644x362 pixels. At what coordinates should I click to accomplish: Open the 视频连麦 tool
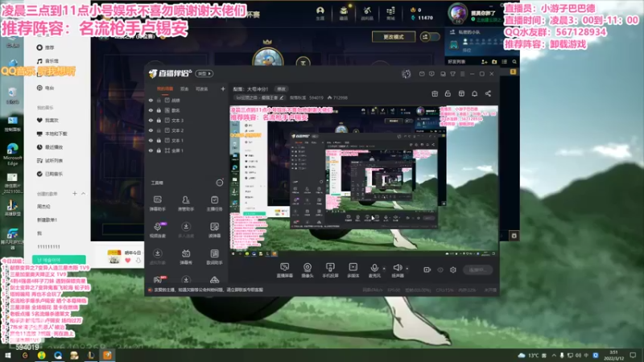point(157,230)
